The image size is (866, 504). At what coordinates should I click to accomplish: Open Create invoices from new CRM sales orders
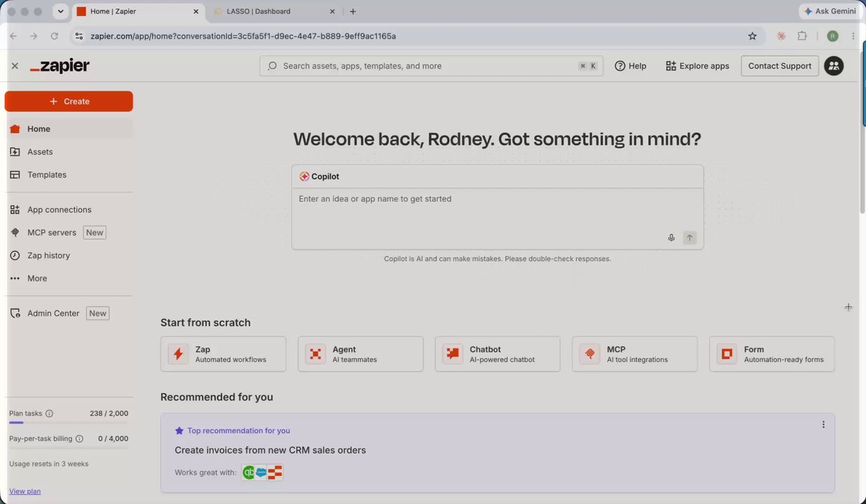(x=270, y=450)
